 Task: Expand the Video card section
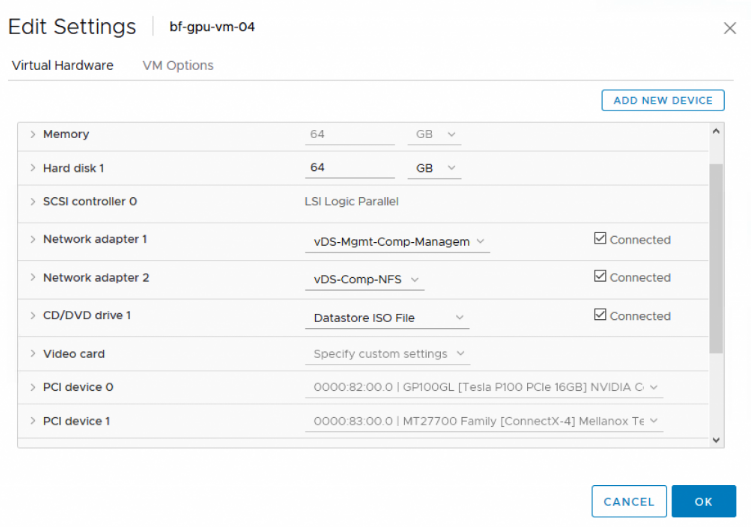33,354
